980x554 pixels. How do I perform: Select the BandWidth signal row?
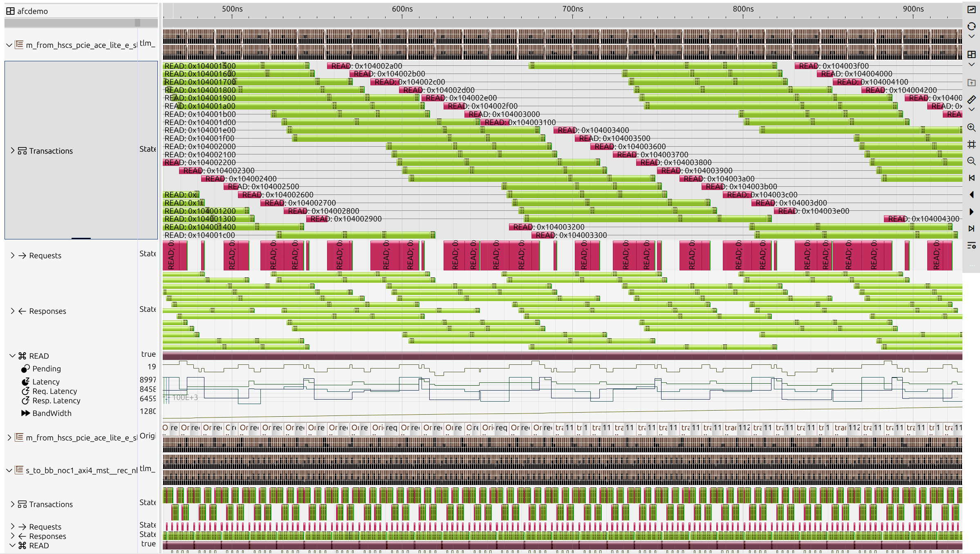click(52, 413)
